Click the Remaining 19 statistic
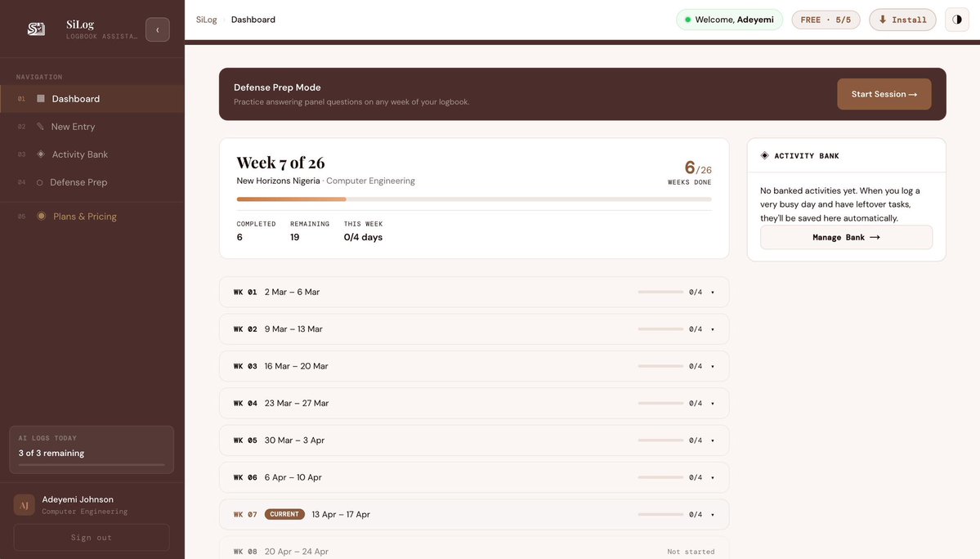980x559 pixels. point(310,231)
